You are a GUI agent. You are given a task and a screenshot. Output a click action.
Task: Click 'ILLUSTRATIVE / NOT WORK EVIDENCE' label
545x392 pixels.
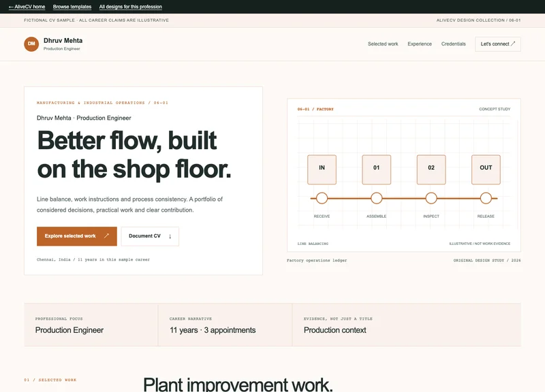tap(480, 244)
